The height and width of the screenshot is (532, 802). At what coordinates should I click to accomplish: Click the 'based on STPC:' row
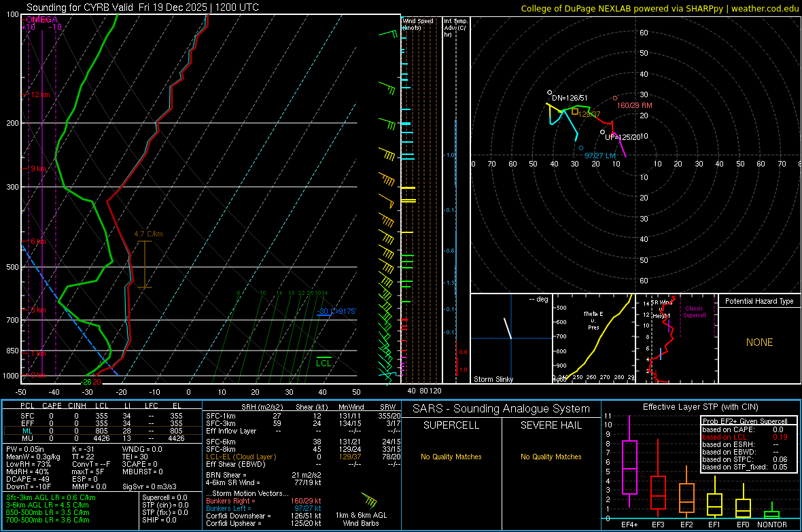click(x=745, y=459)
